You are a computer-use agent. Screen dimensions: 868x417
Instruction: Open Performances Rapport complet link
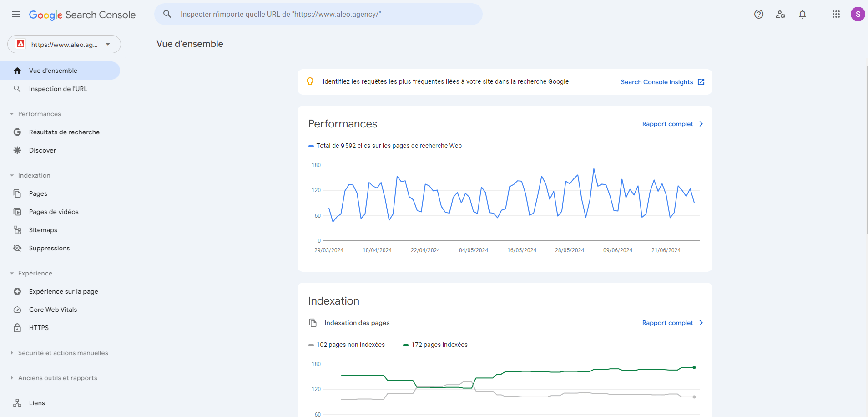(667, 124)
